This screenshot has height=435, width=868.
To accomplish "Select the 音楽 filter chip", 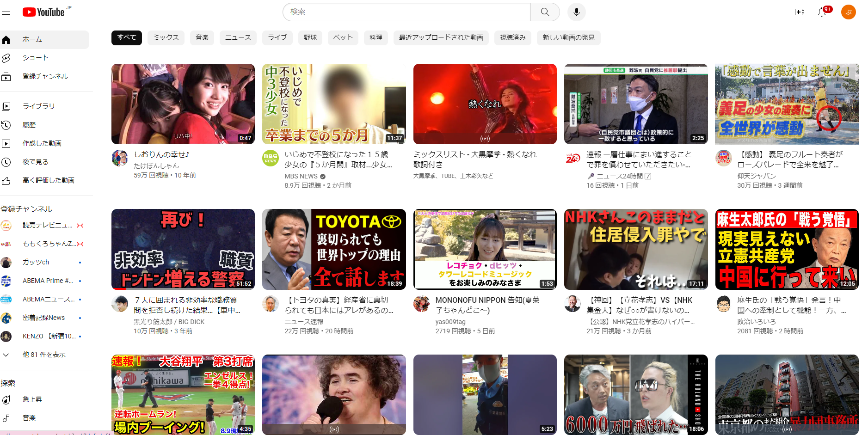I will [202, 37].
